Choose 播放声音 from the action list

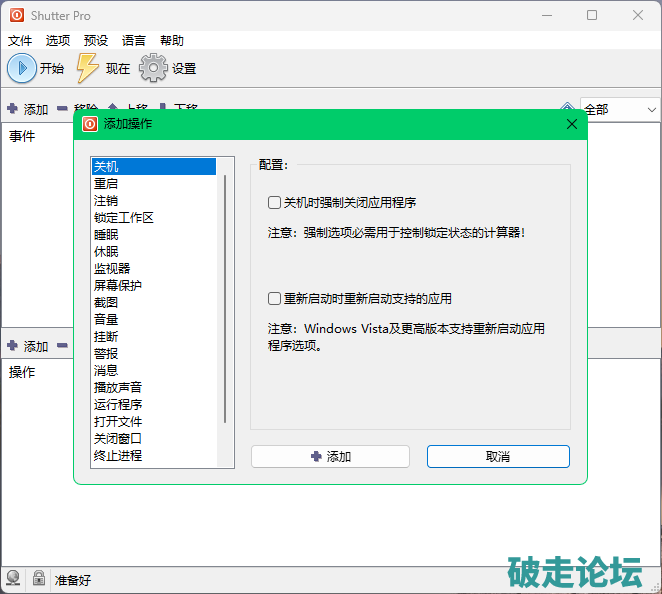pos(118,387)
